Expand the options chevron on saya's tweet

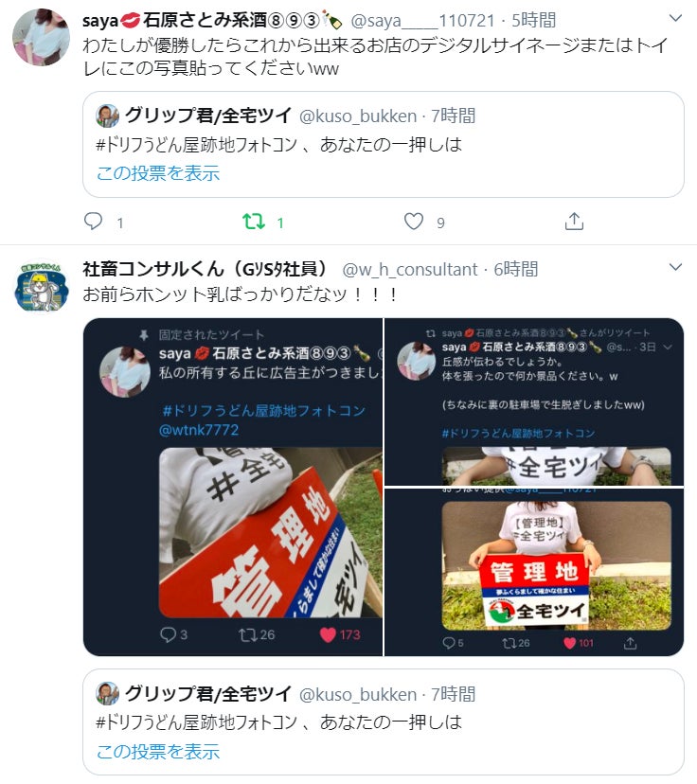(675, 19)
